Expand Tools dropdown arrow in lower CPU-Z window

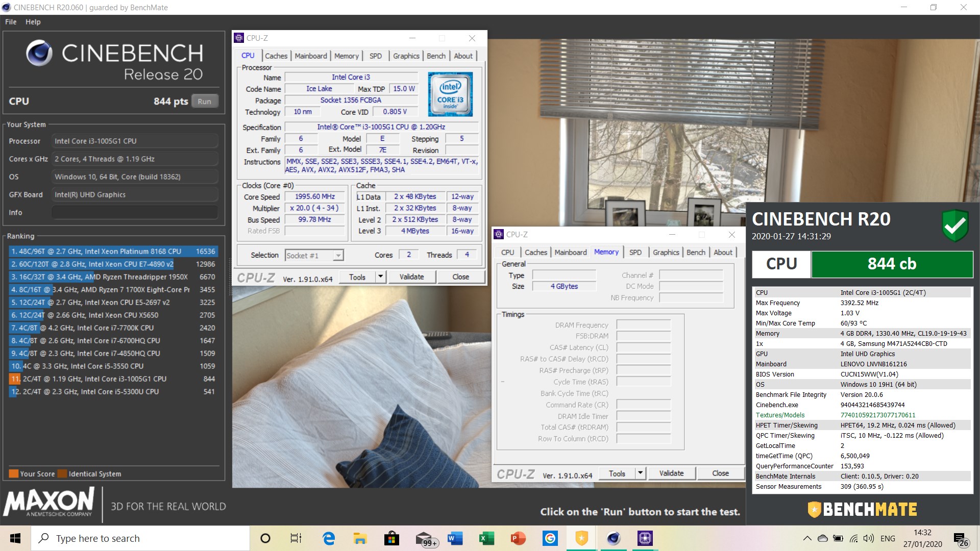pos(640,473)
